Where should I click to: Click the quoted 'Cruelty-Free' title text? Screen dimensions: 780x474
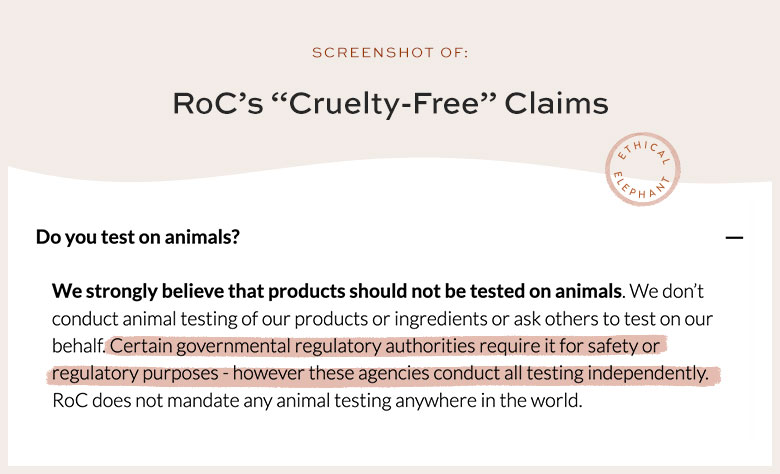(x=384, y=104)
